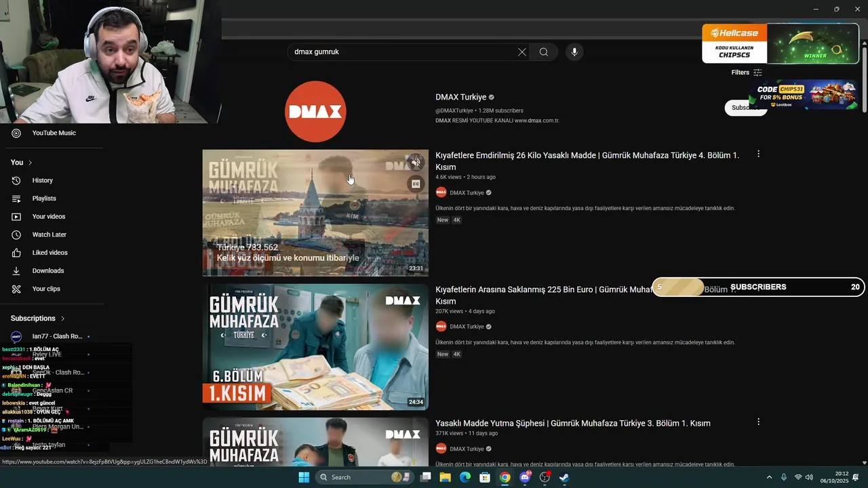Screen dimensions: 868x488
Task: Click DMAX Turkiye under the 2 hours ago video
Action: (467, 192)
